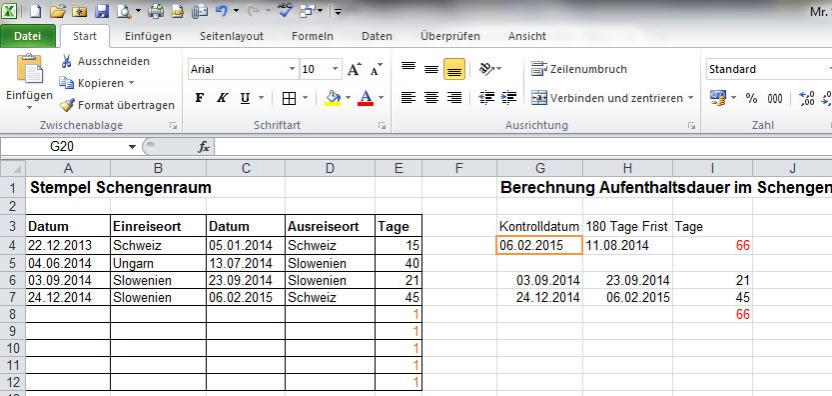Increase font size with large A icon

click(354, 69)
